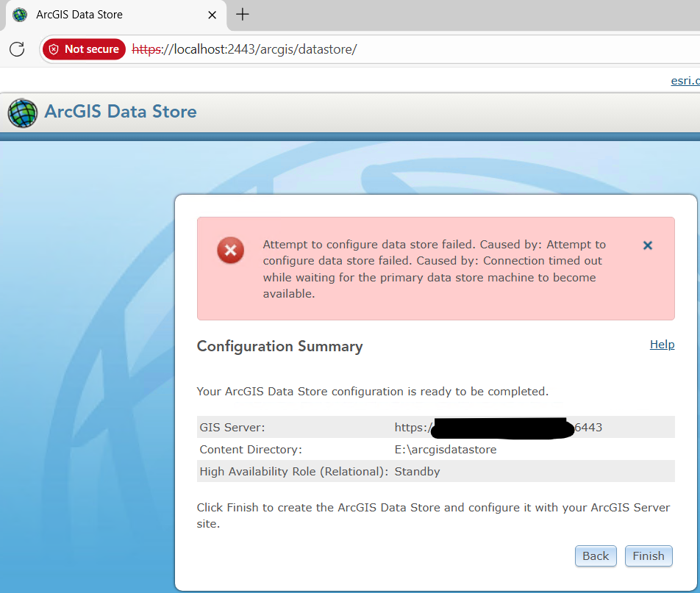Open the Help link
The image size is (700, 593).
point(662,345)
